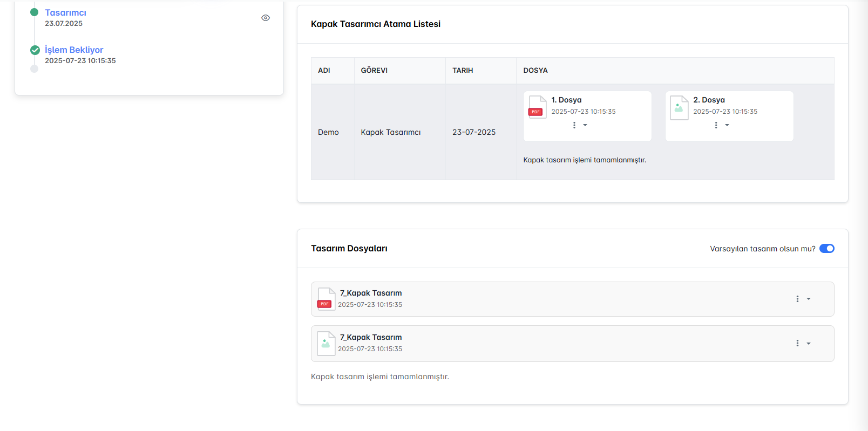Click PDF icon of 1. Dosya

click(x=537, y=106)
